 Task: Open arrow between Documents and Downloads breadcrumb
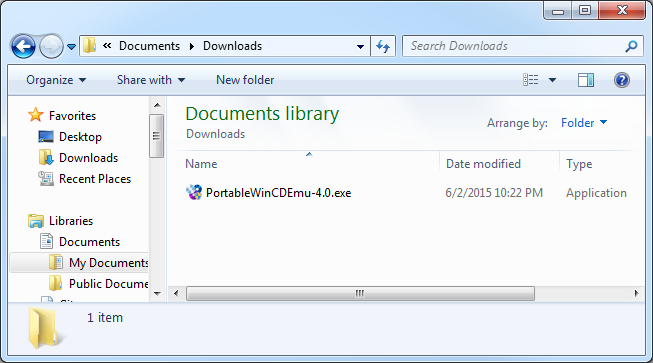point(192,46)
